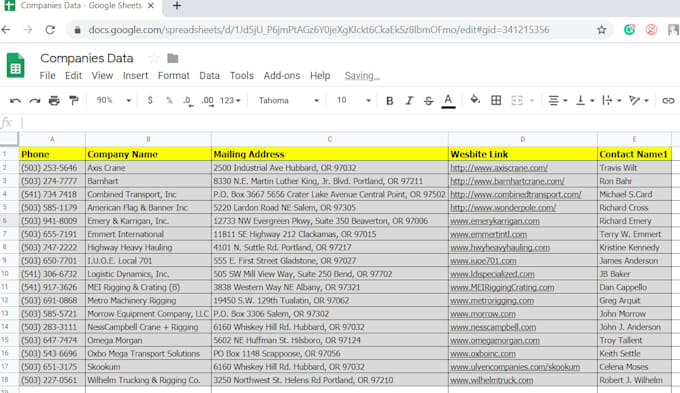Format as percent
Screen dimensions: 680x393
169,100
